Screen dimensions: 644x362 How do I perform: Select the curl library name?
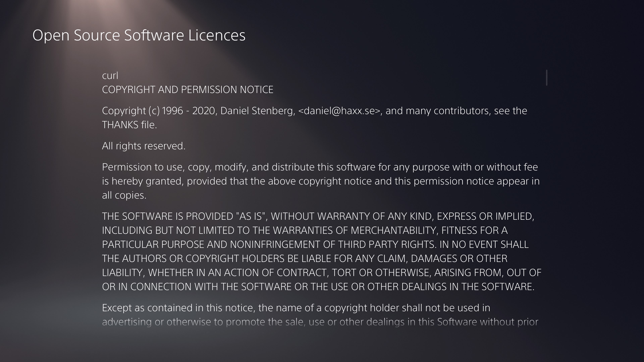click(110, 75)
